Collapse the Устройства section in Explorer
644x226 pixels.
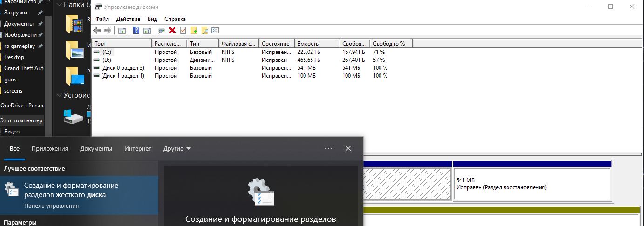59,95
